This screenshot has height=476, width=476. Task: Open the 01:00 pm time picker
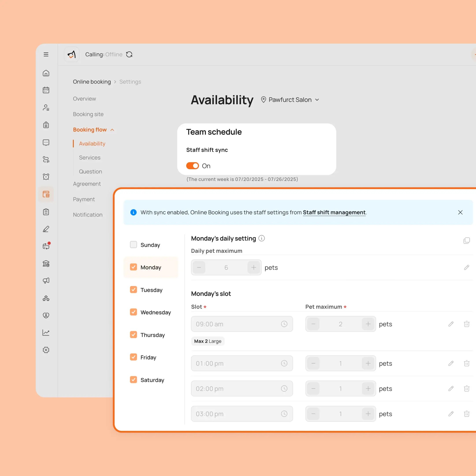click(x=242, y=363)
